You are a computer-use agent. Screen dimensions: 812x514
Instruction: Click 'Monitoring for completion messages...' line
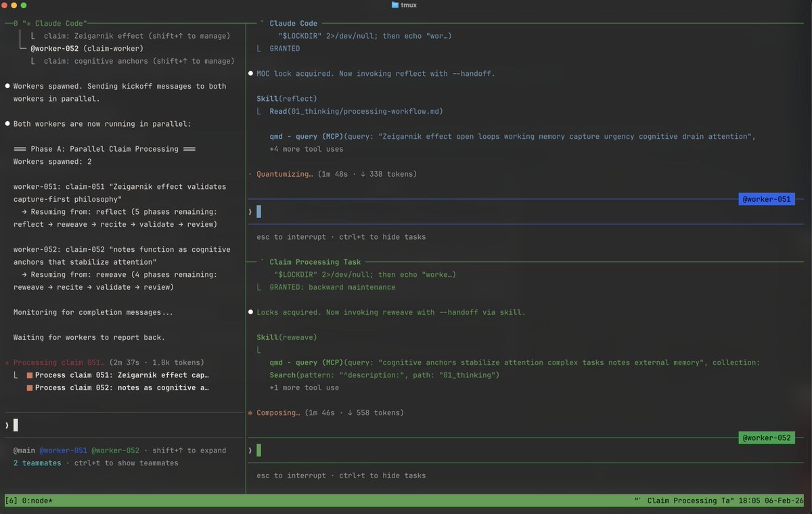(x=93, y=313)
